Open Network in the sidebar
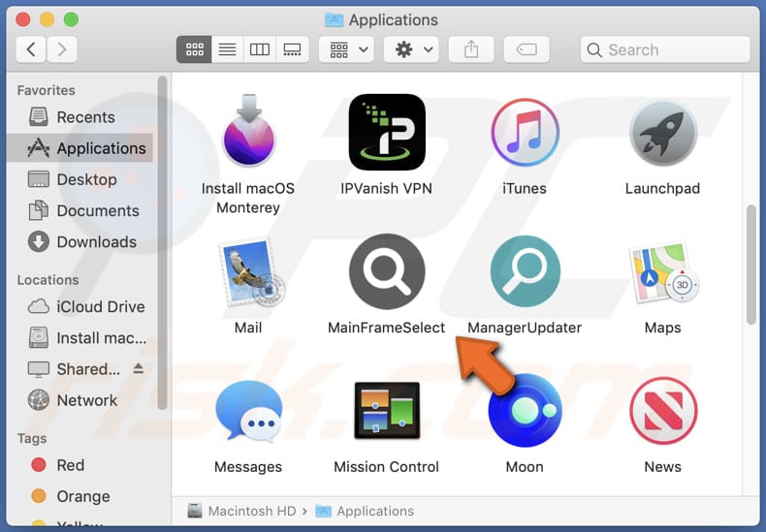The image size is (766, 532). [80, 400]
